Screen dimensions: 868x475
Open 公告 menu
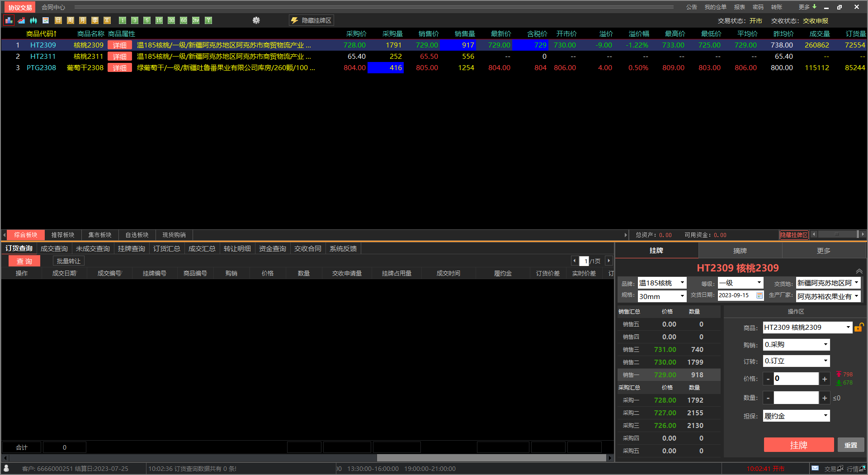tap(691, 7)
